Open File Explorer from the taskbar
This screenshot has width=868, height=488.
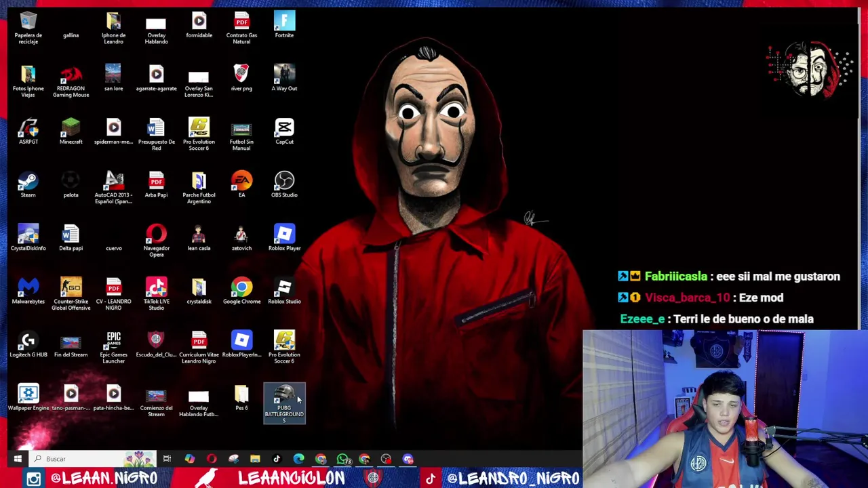255,459
